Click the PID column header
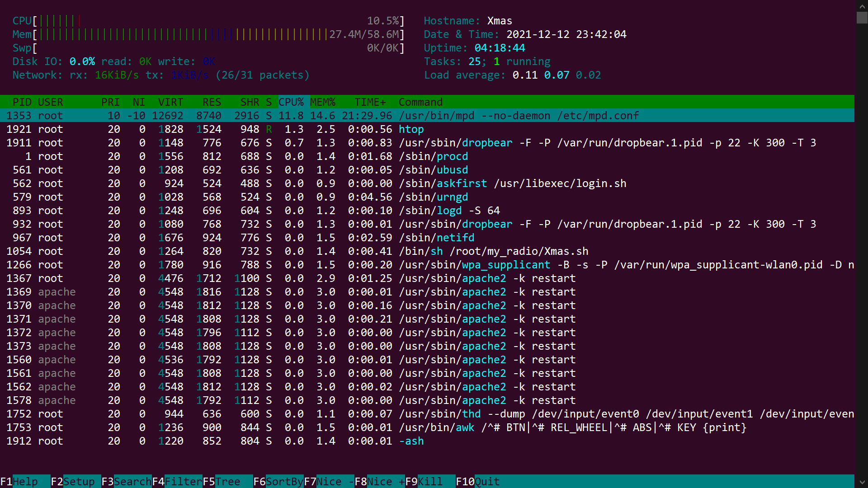 point(22,102)
